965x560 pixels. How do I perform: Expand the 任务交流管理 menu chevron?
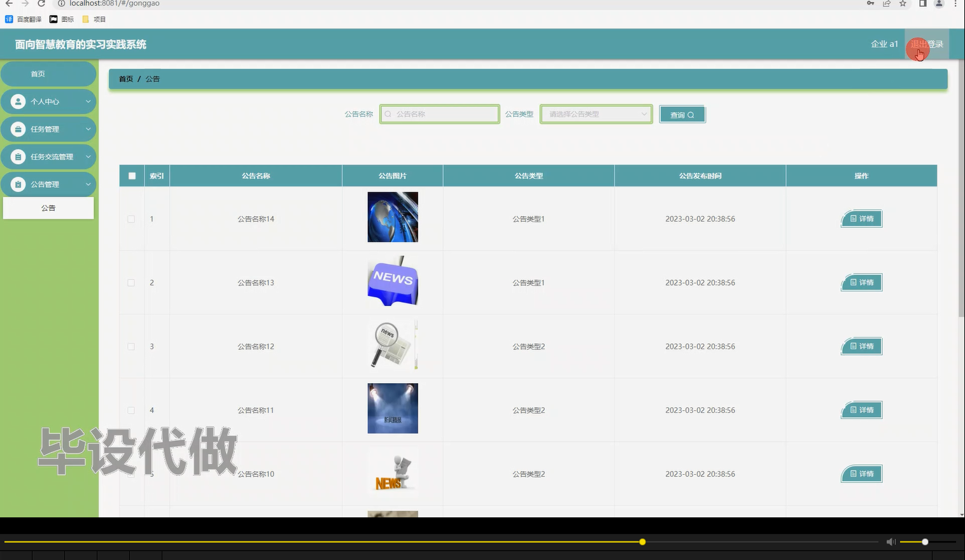(x=88, y=157)
